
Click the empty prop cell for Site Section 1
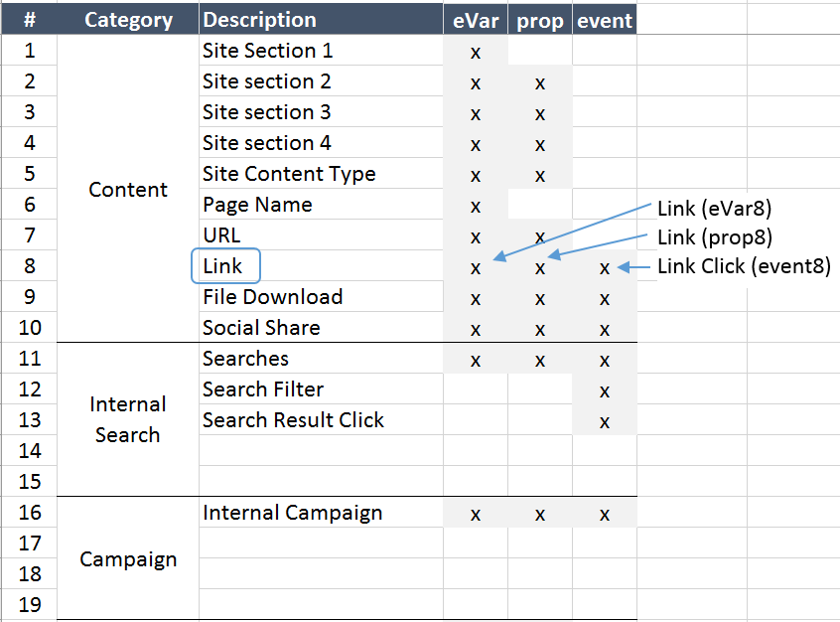(540, 51)
